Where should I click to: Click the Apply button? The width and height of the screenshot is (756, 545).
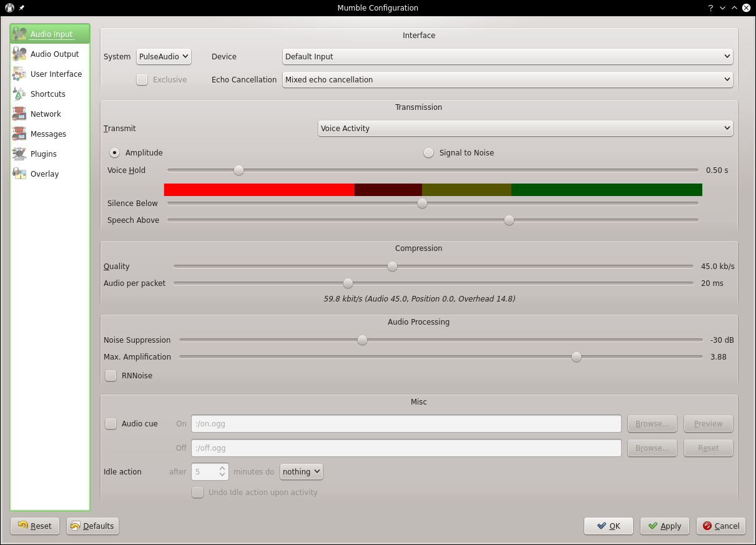pyautogui.click(x=665, y=526)
